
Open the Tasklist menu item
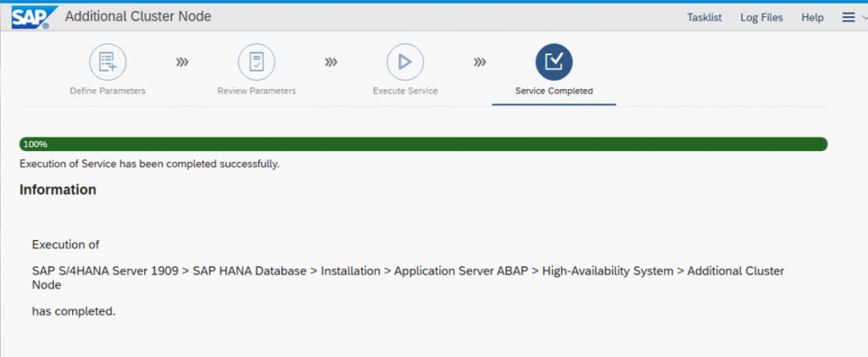click(704, 18)
